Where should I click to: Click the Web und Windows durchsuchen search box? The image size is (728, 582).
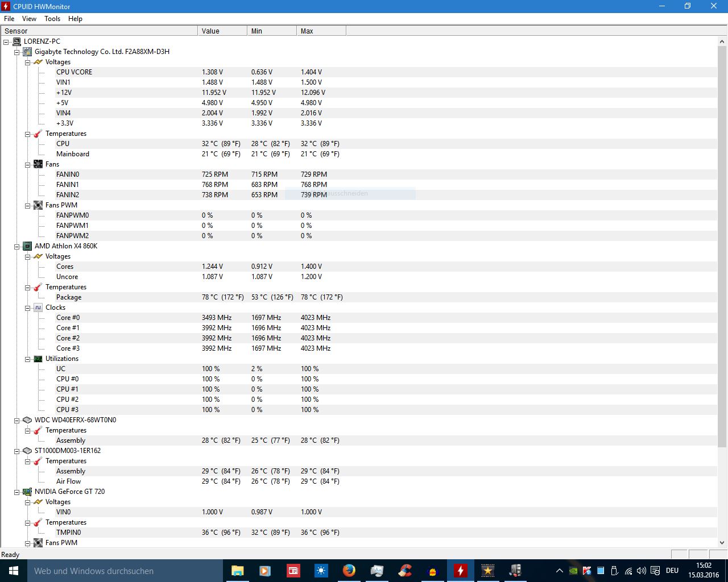coord(125,571)
